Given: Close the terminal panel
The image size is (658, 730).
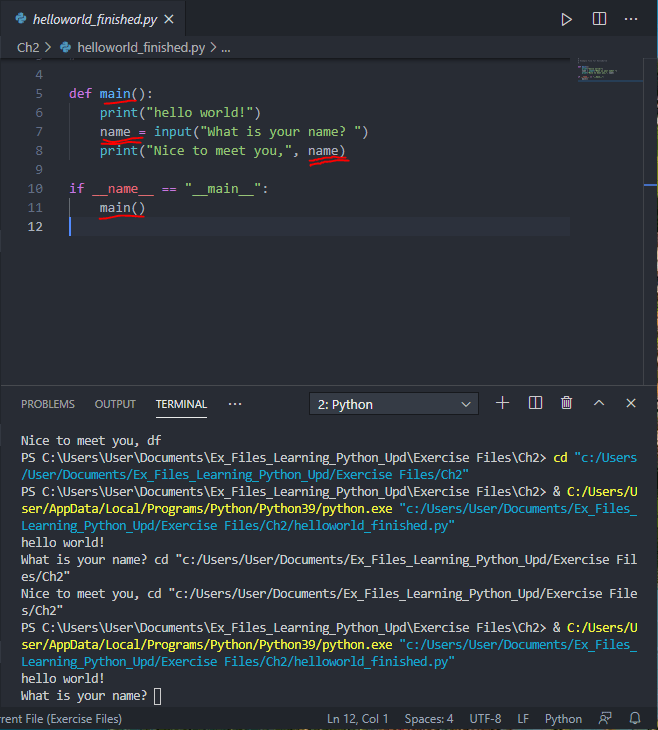Looking at the screenshot, I should [631, 403].
